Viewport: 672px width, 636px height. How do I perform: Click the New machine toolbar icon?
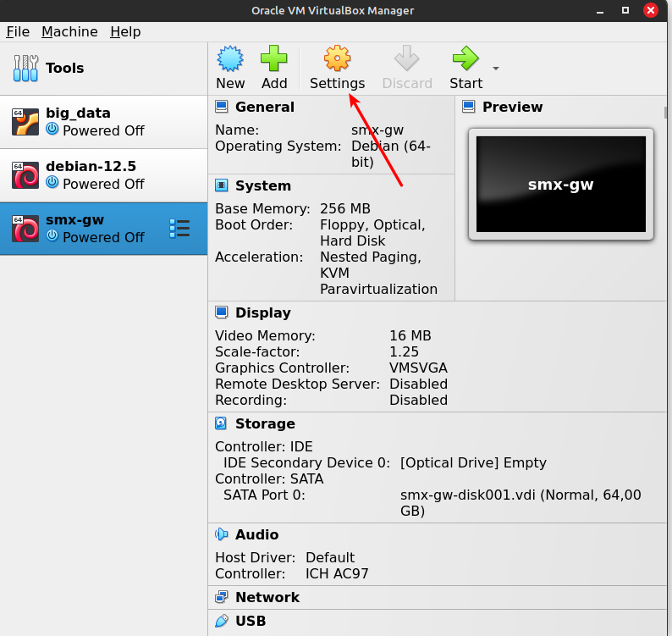pos(230,59)
